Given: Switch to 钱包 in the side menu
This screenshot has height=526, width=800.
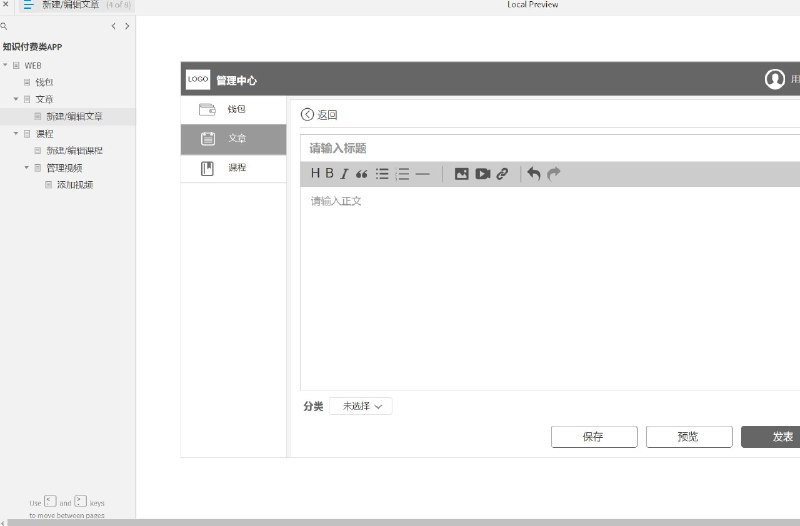Looking at the screenshot, I should [236, 109].
